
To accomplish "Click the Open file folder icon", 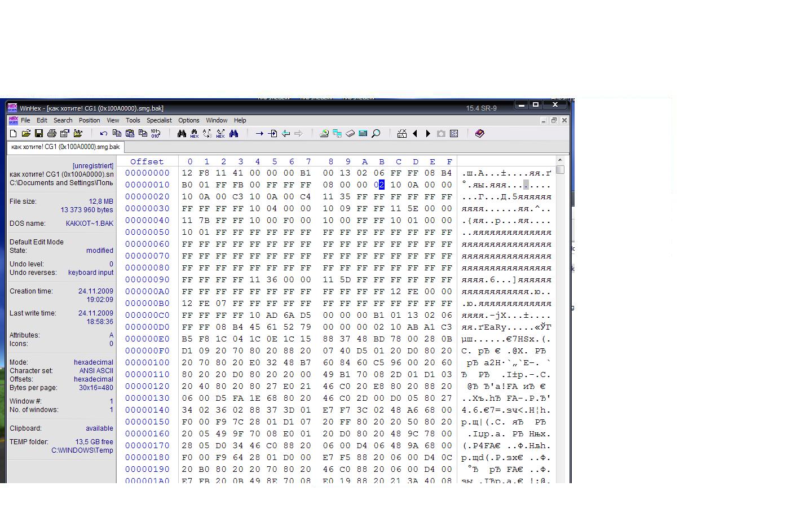I will coord(26,134).
